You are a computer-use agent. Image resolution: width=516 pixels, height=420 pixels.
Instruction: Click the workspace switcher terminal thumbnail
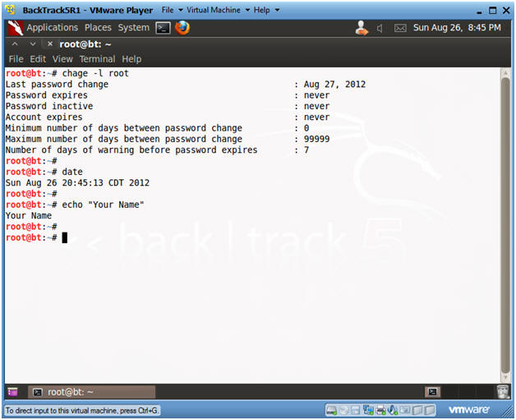pos(432,392)
